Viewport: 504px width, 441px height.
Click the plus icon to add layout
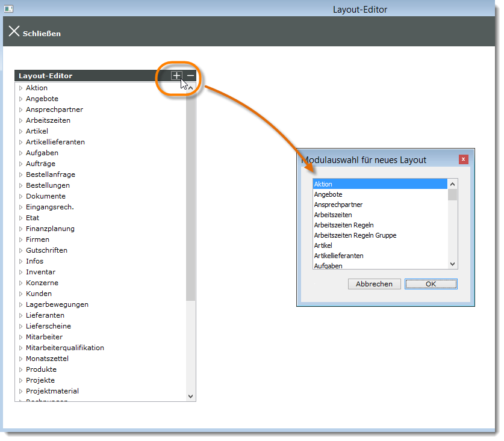[x=176, y=76]
